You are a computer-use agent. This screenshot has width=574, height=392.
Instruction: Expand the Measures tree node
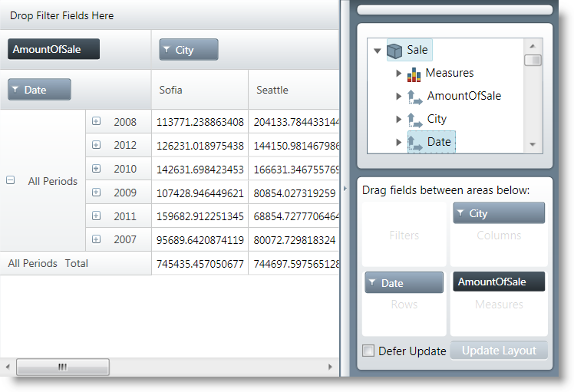398,74
